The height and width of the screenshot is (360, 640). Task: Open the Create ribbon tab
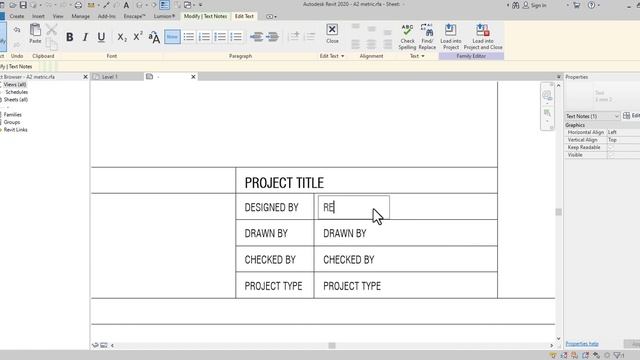(17, 16)
